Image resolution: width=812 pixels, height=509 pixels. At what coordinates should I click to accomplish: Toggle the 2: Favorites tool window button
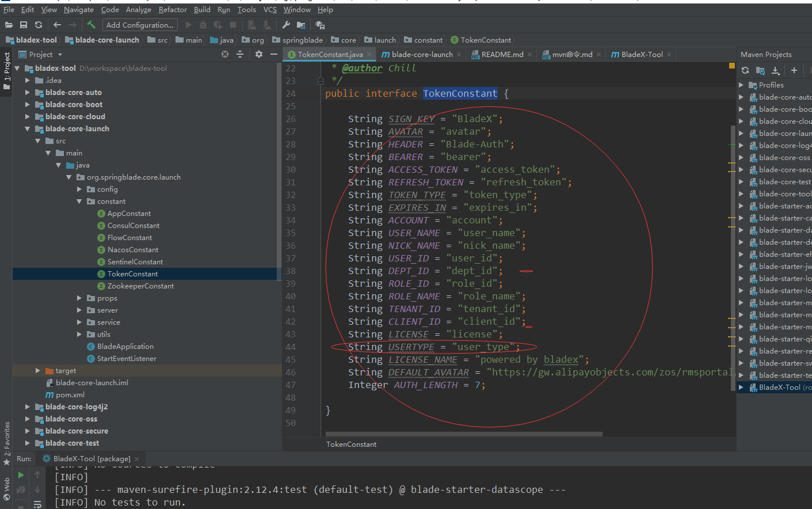coord(7,443)
